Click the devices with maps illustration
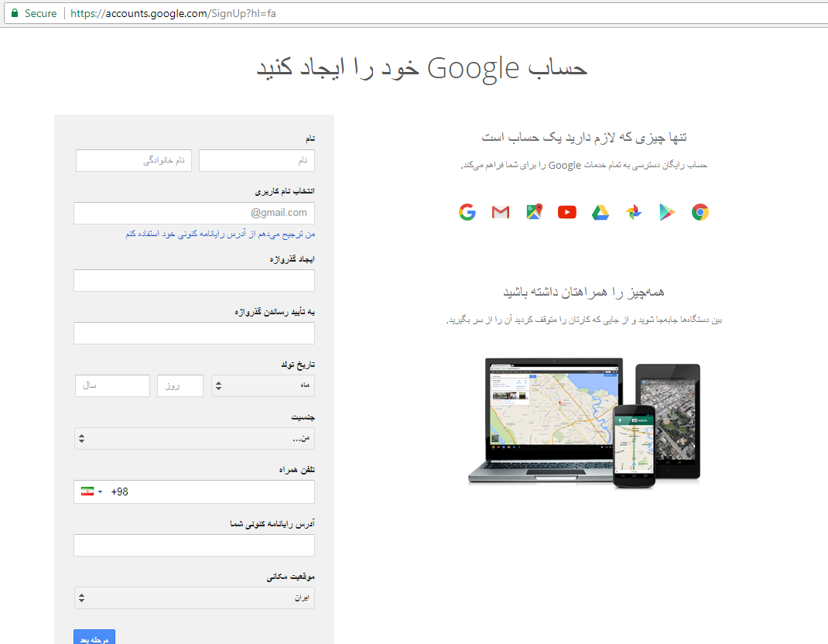Screen dimensions: 828x644 click(x=584, y=422)
